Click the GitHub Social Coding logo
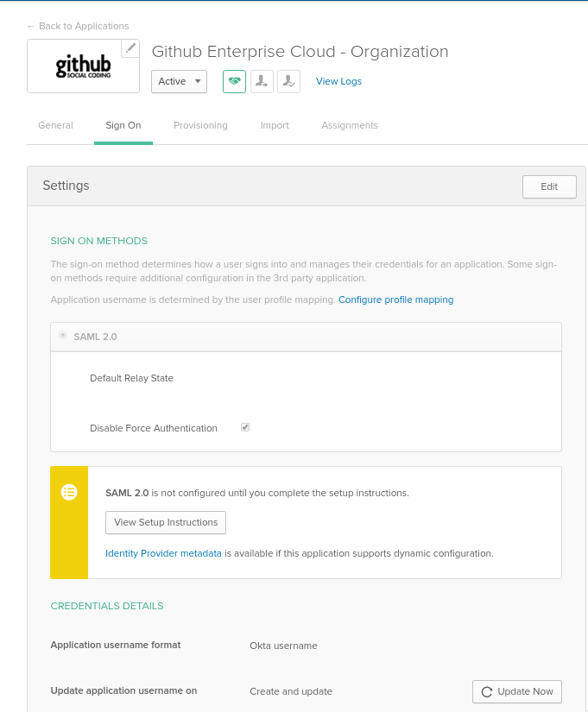This screenshot has height=712, width=588. [83, 66]
